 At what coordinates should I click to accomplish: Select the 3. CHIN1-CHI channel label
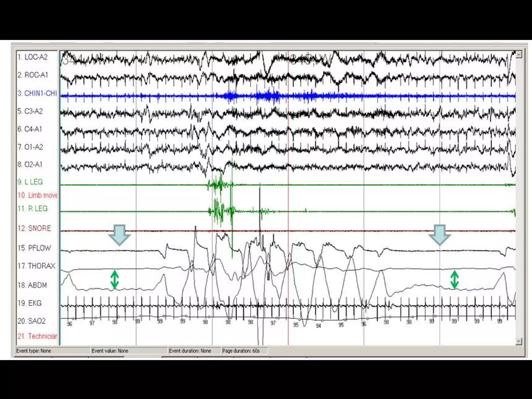37,93
